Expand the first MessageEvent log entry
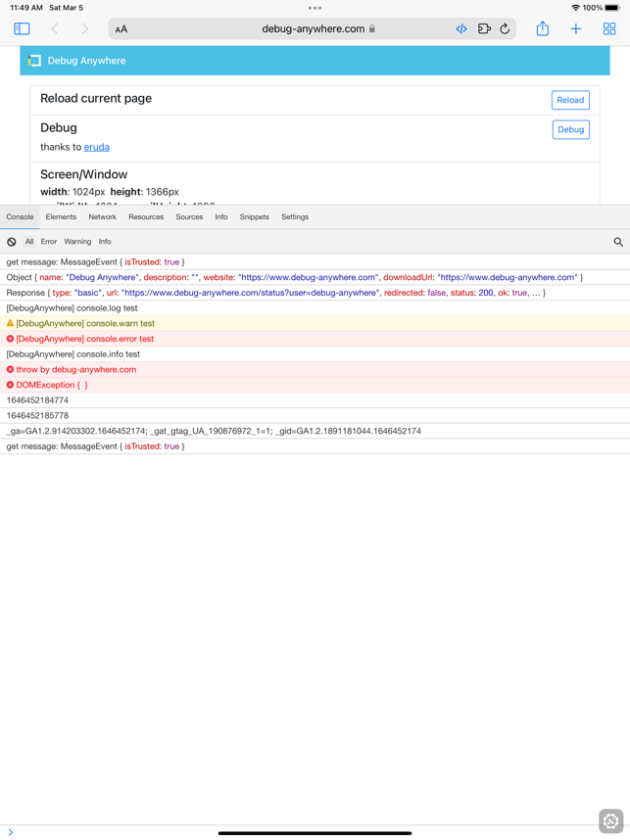 [315, 262]
